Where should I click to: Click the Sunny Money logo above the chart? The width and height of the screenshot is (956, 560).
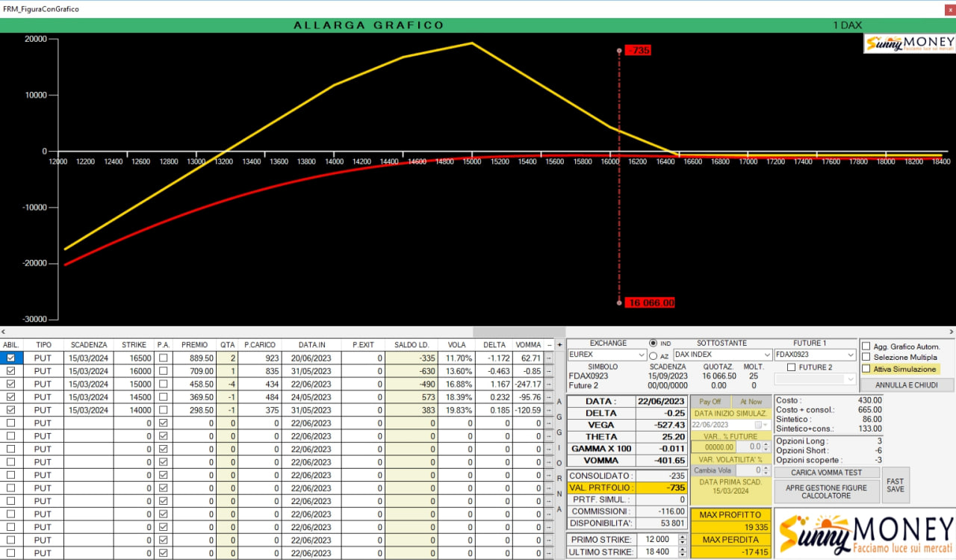coord(909,43)
